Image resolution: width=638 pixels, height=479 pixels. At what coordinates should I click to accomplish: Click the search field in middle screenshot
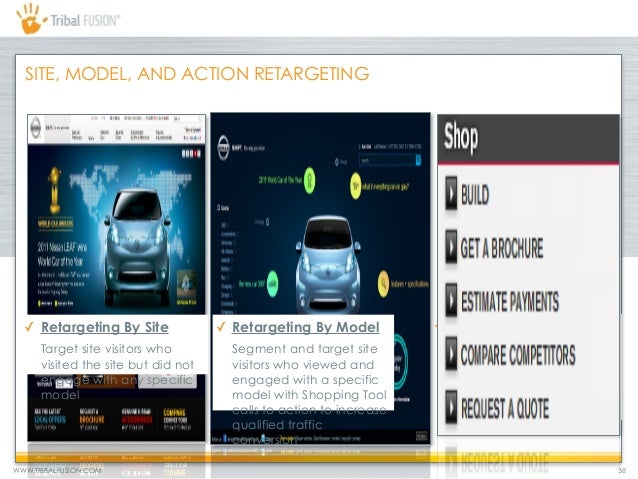pyautogui.click(x=387, y=160)
